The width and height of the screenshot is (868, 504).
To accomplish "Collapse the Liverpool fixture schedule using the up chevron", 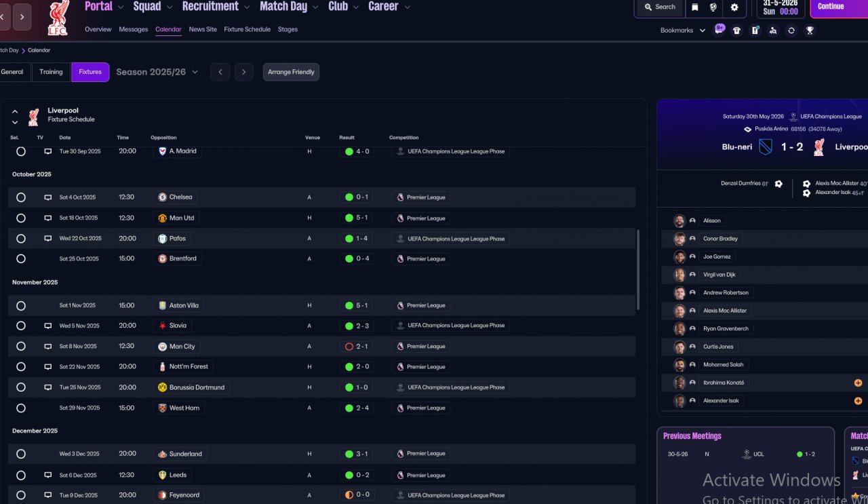I will pyautogui.click(x=15, y=111).
